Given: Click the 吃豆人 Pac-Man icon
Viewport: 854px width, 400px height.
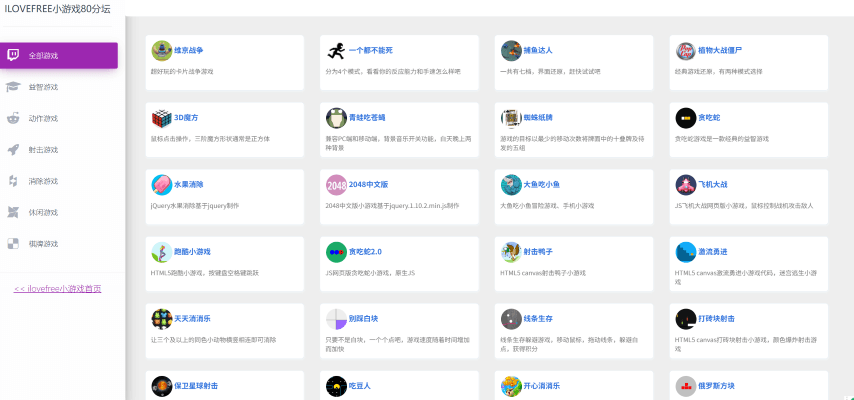Looking at the screenshot, I should [337, 386].
